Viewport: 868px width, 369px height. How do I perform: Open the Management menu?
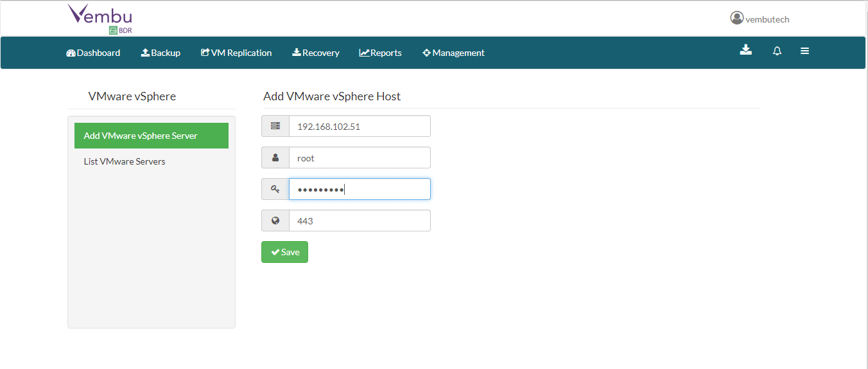tap(453, 53)
